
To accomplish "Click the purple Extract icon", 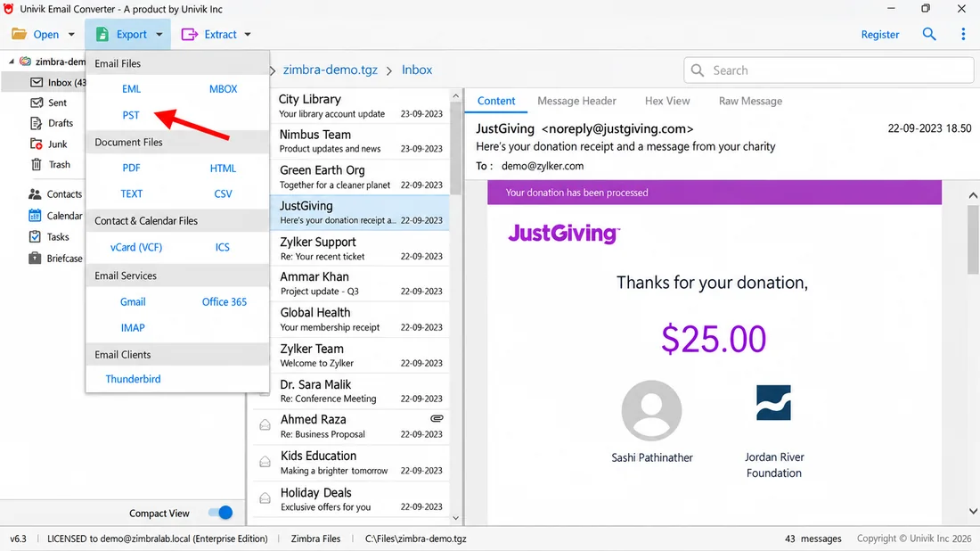I will click(x=190, y=35).
